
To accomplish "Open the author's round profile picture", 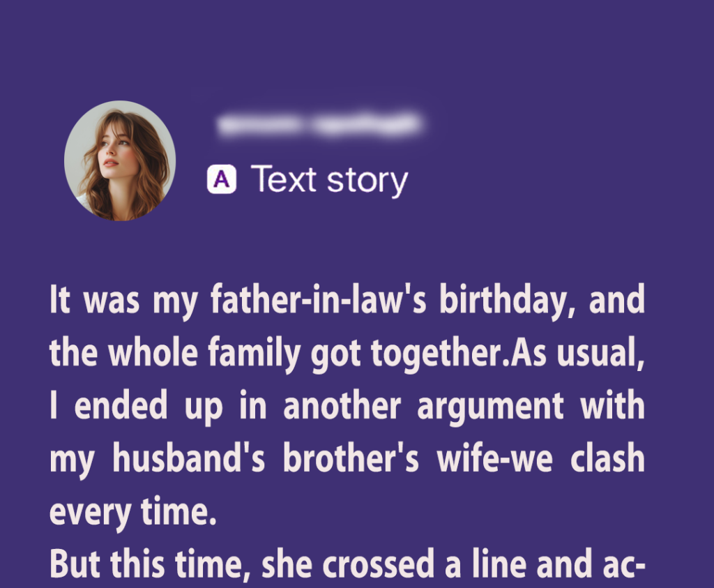I will (x=119, y=161).
